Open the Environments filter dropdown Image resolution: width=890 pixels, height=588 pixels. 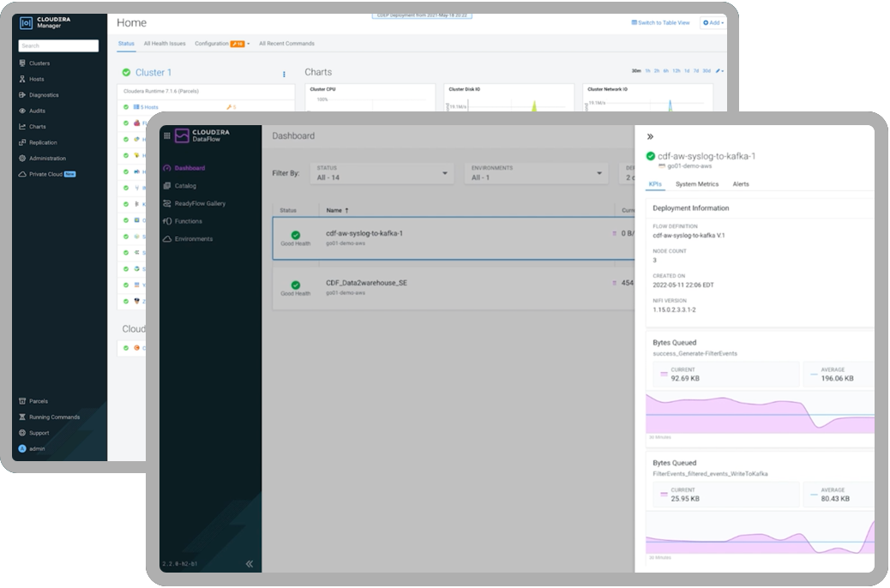click(537, 173)
